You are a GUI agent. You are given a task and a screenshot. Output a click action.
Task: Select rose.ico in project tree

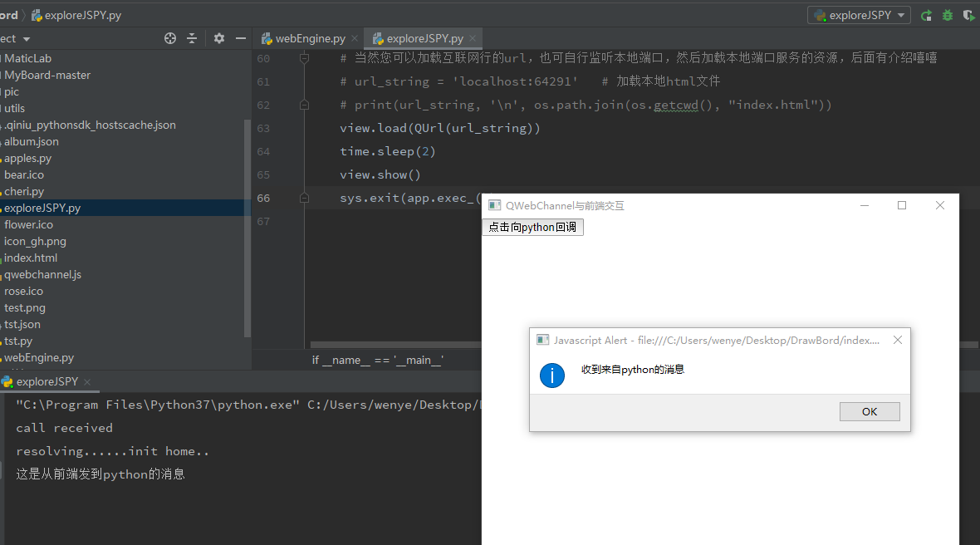tap(24, 292)
